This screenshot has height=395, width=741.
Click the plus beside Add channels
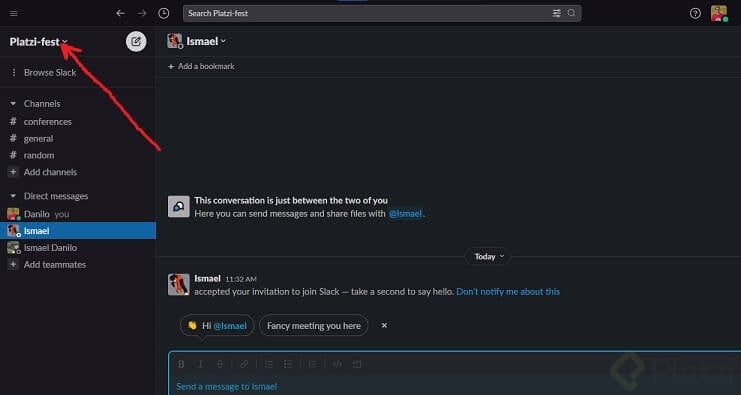click(x=13, y=172)
